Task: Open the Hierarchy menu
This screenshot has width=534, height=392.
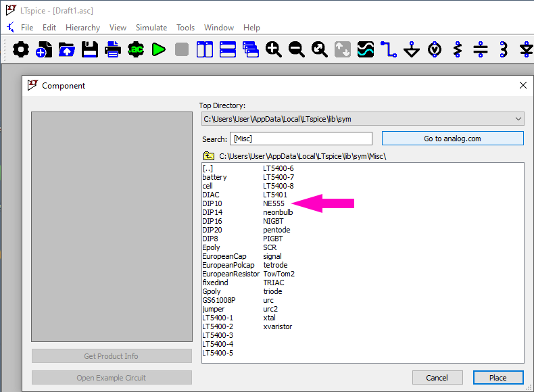Action: coord(82,28)
